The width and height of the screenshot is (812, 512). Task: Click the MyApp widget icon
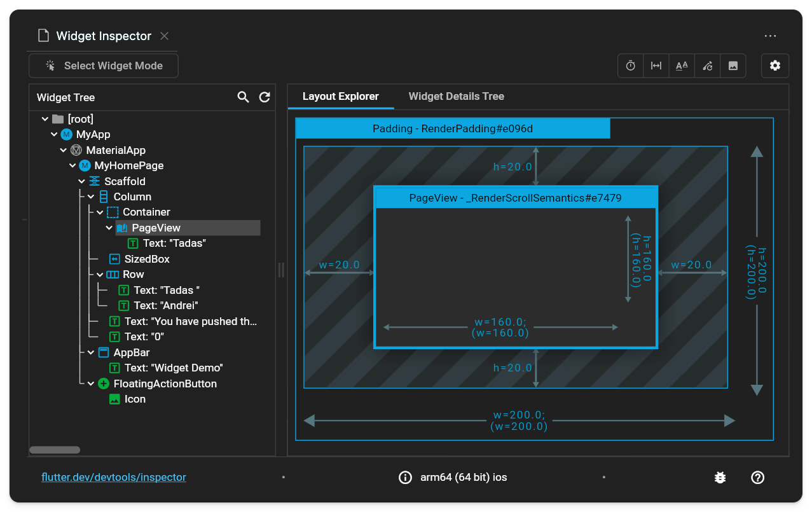pyautogui.click(x=67, y=135)
